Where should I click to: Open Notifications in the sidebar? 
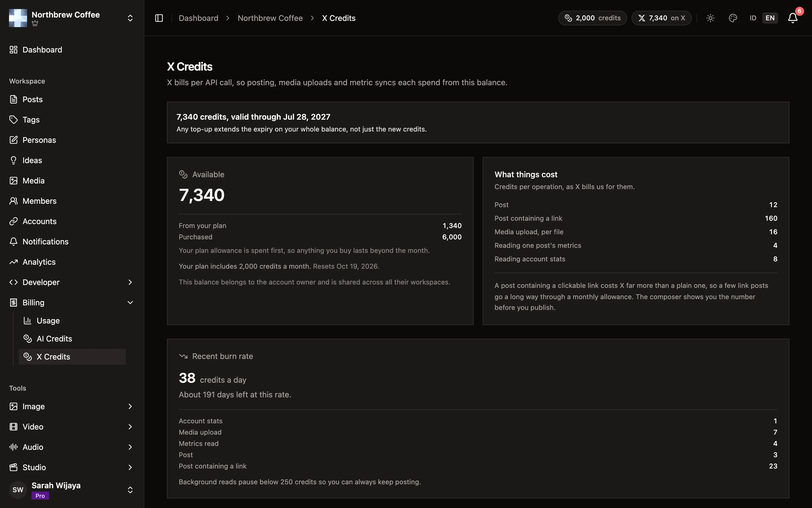point(72,242)
